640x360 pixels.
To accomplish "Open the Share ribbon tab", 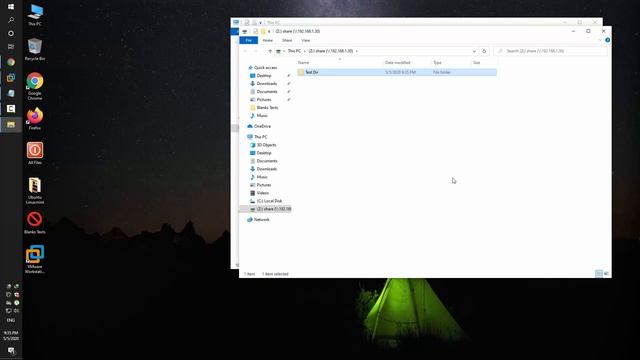I will tap(287, 40).
